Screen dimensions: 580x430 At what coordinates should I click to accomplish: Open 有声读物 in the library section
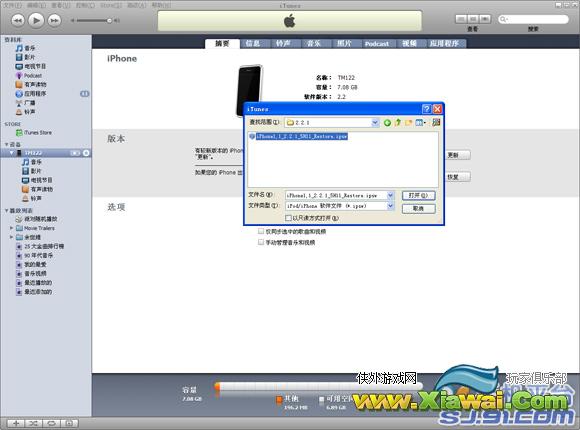pos(31,84)
